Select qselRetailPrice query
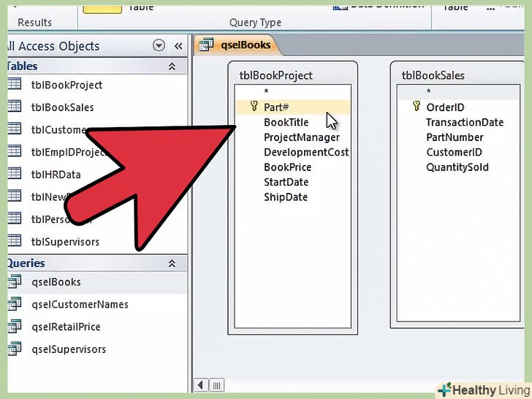 (x=66, y=327)
